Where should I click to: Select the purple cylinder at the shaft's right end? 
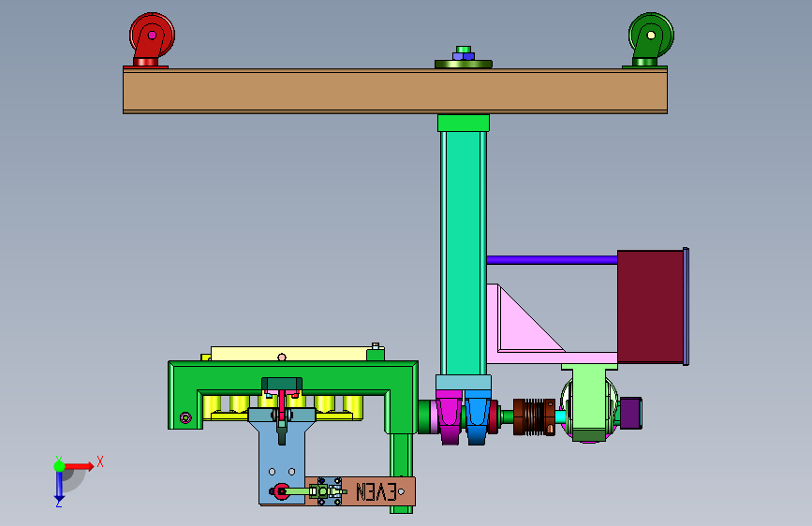[x=630, y=413]
